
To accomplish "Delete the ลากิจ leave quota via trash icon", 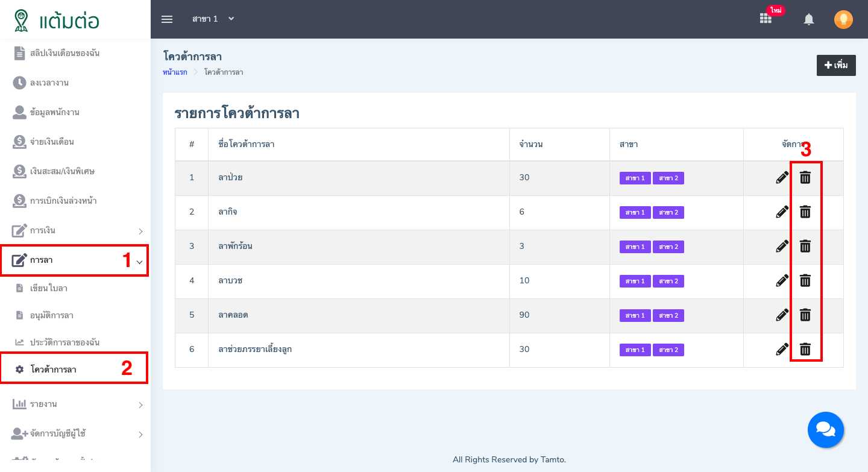I will pyautogui.click(x=805, y=212).
